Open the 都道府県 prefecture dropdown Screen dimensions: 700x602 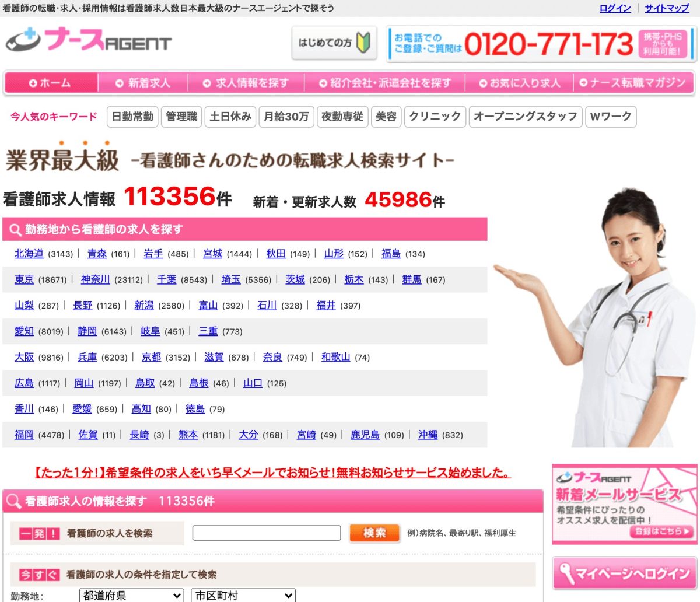[132, 596]
